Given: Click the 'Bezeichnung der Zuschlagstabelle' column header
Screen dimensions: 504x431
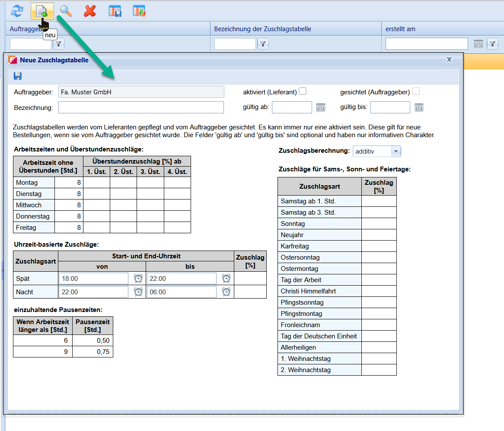Looking at the screenshot, I should coord(263,29).
